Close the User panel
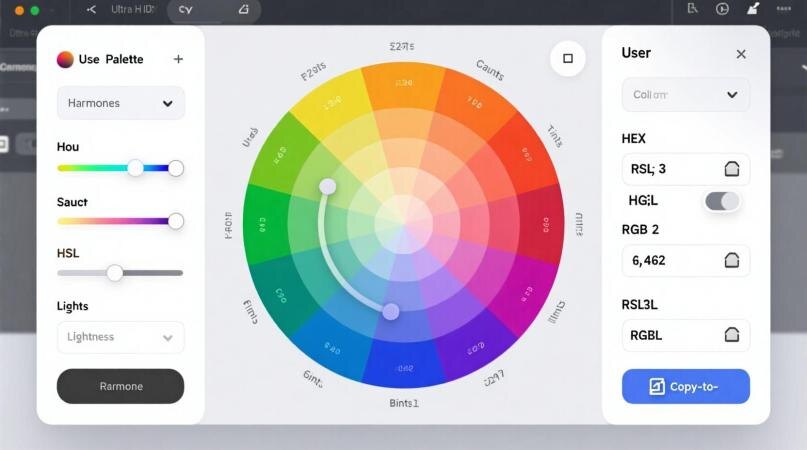The image size is (807, 450). pyautogui.click(x=741, y=54)
